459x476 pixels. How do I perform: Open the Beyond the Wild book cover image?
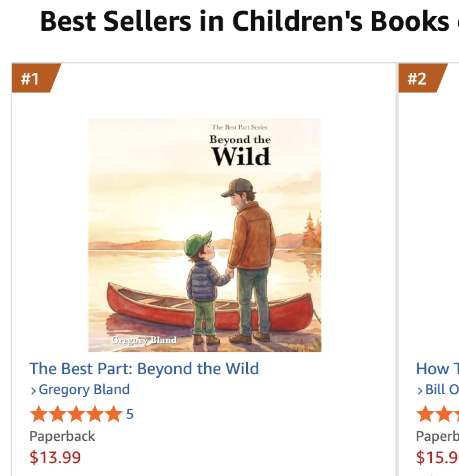pos(205,235)
